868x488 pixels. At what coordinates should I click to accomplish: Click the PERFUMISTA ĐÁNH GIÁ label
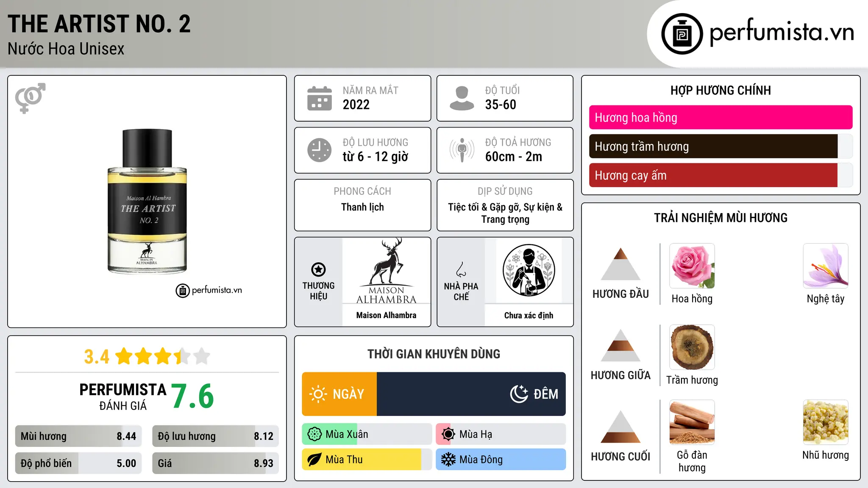[123, 396]
